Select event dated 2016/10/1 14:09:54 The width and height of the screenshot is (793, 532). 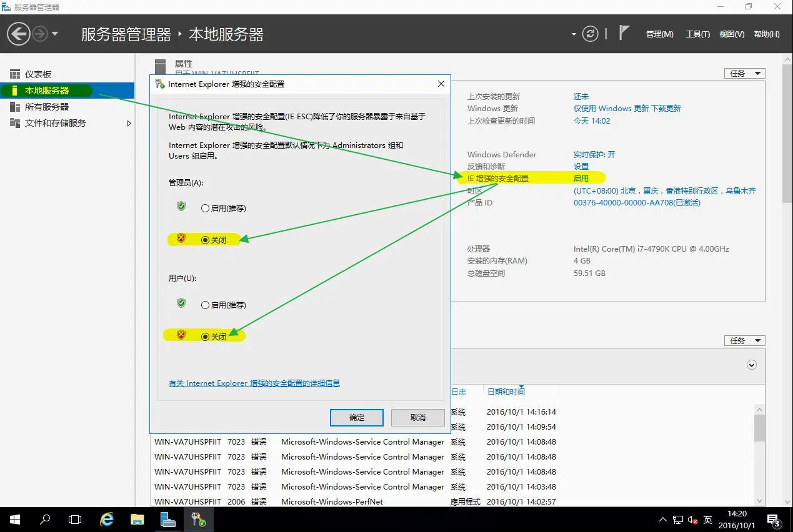521,427
